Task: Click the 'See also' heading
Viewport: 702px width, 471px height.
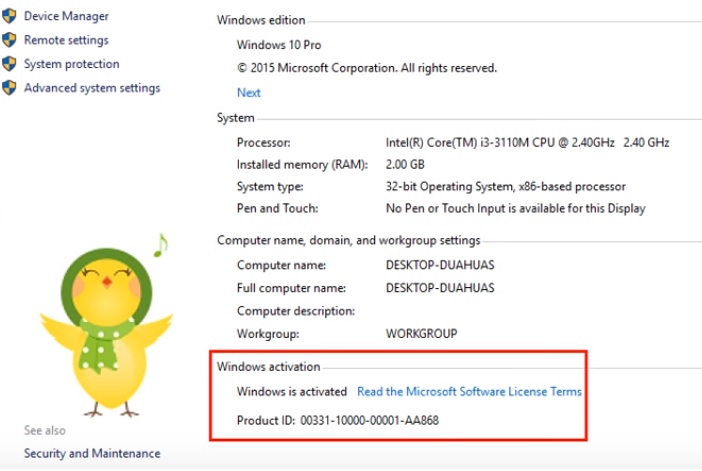Action: coord(45,431)
